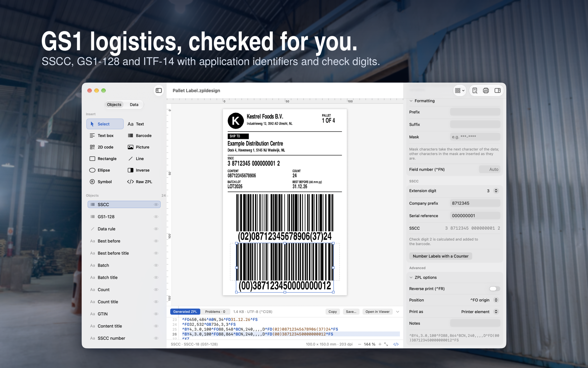This screenshot has width=588, height=368.
Task: Pick the Ellipse tool
Action: click(100, 170)
